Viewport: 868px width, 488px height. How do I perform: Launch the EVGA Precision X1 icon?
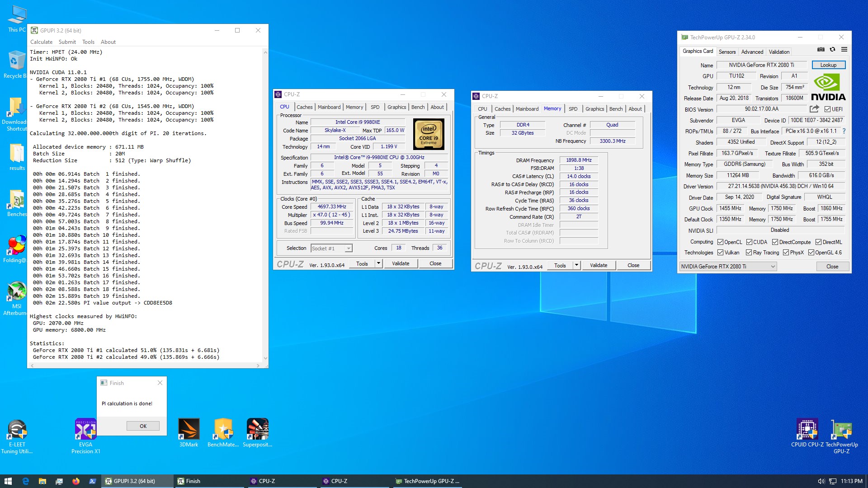point(85,436)
